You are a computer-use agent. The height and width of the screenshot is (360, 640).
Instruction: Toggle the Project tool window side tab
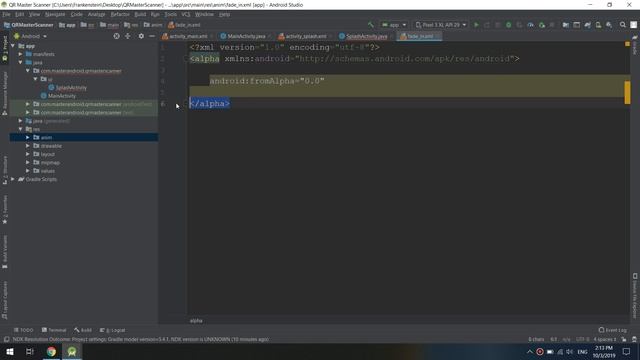pos(5,48)
